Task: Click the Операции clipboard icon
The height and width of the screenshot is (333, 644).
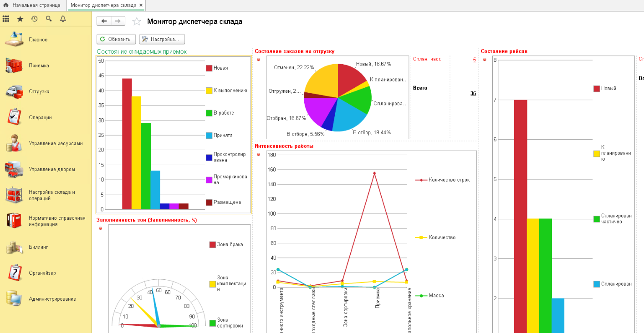Action: 14,117
